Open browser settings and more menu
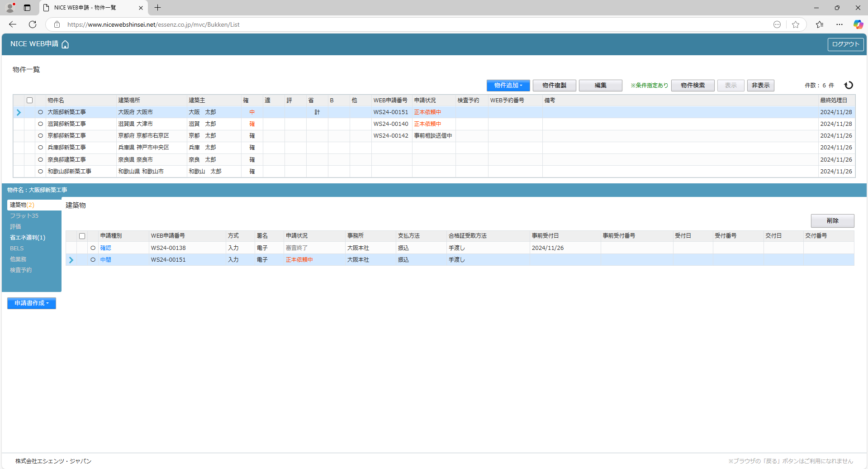 (x=840, y=24)
